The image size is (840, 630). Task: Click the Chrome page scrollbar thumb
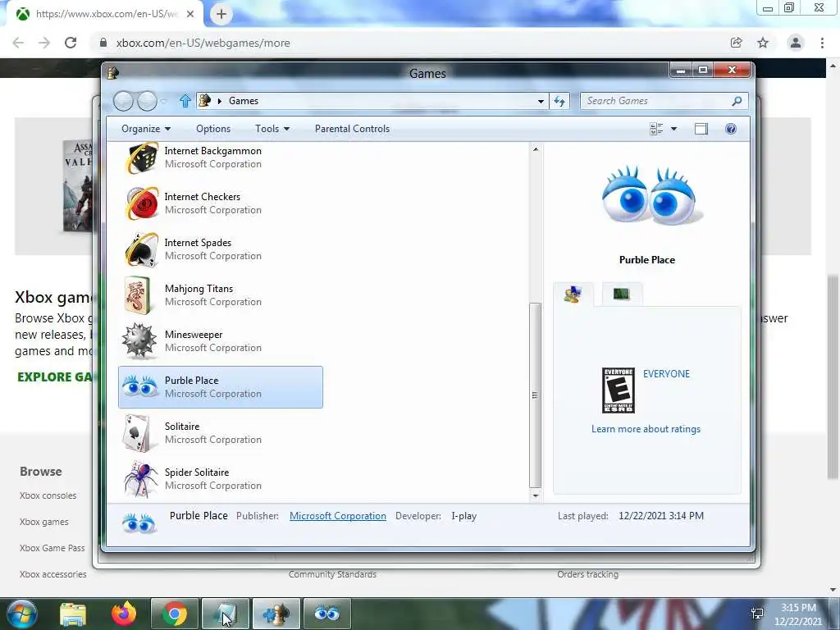833,377
